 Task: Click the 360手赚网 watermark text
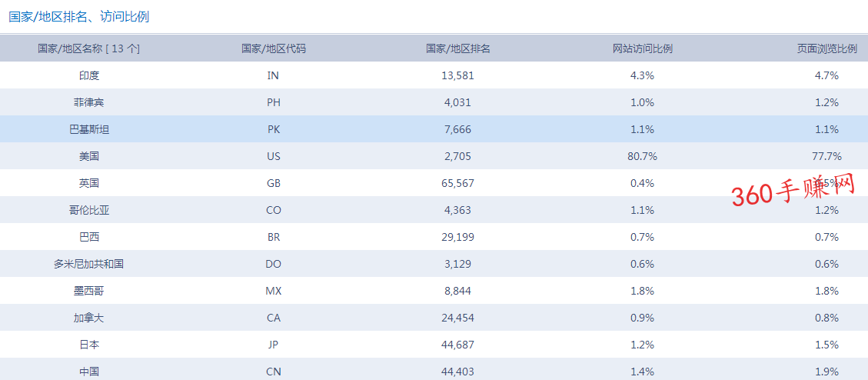tap(793, 191)
